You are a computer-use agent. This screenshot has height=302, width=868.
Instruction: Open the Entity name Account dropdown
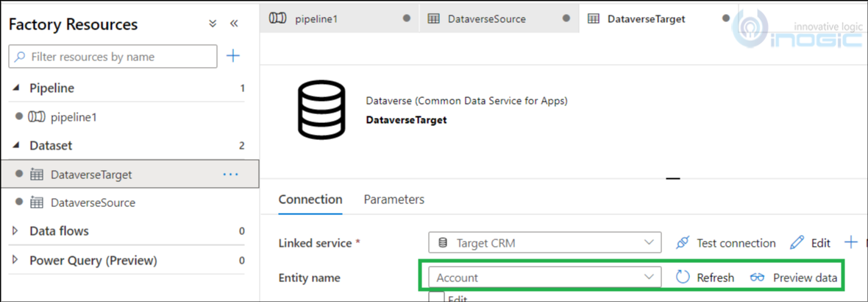coord(545,278)
